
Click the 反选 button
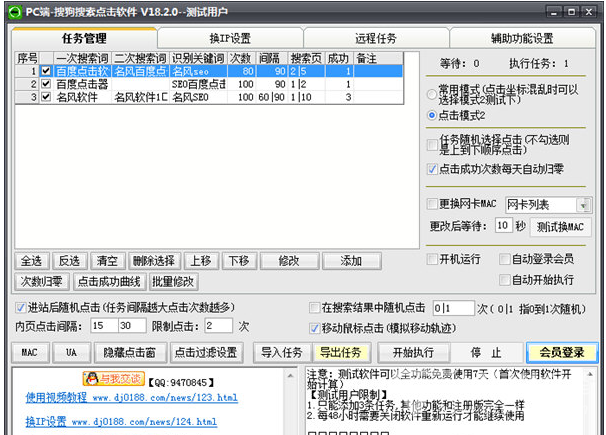69,261
